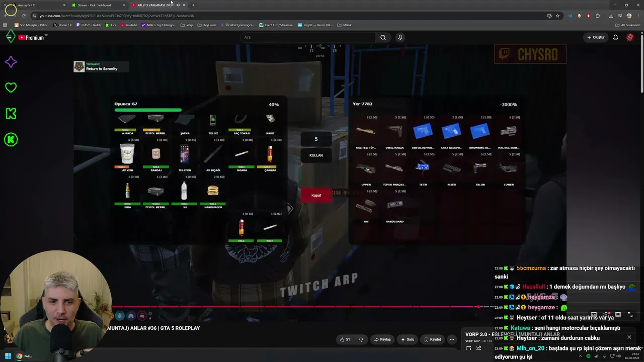The image size is (644, 362).
Task: Dislike the video
Action: tap(361, 339)
